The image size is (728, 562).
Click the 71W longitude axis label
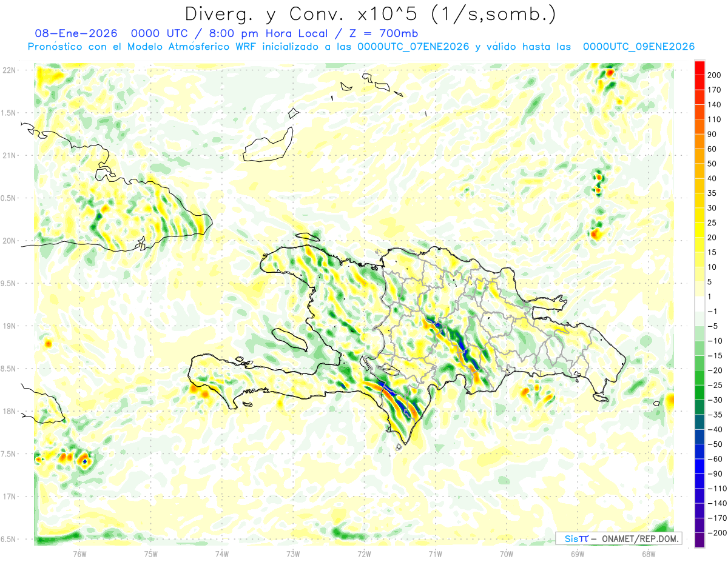(x=434, y=554)
